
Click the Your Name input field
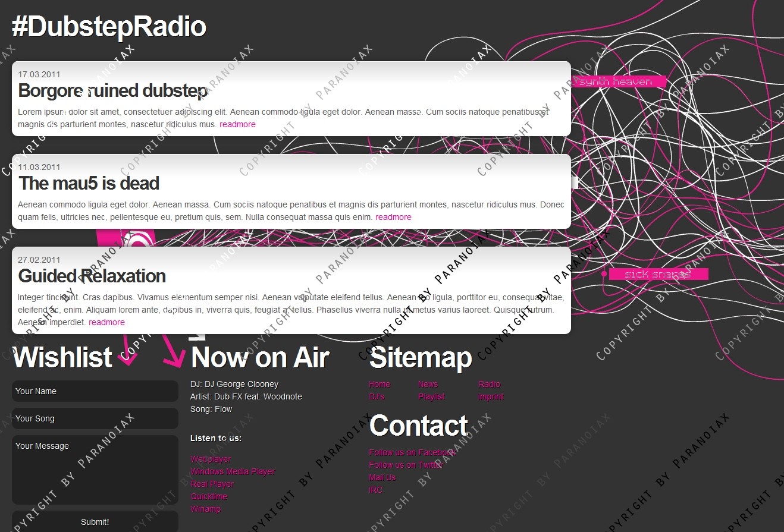95,391
